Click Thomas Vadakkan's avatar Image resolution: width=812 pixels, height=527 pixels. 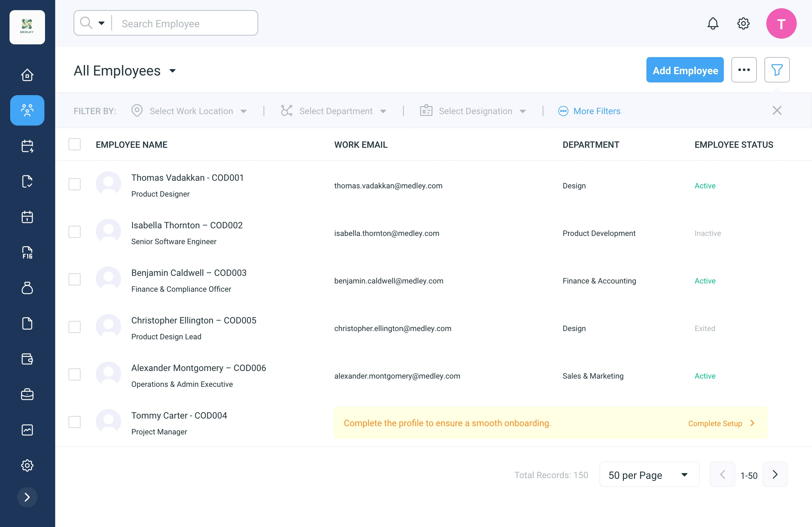[x=108, y=184]
